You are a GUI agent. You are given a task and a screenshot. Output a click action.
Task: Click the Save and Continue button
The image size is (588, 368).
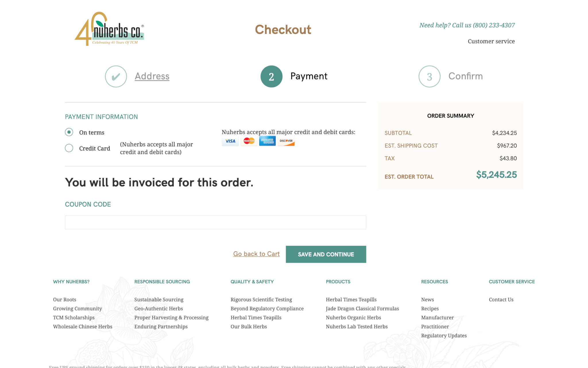click(x=326, y=254)
